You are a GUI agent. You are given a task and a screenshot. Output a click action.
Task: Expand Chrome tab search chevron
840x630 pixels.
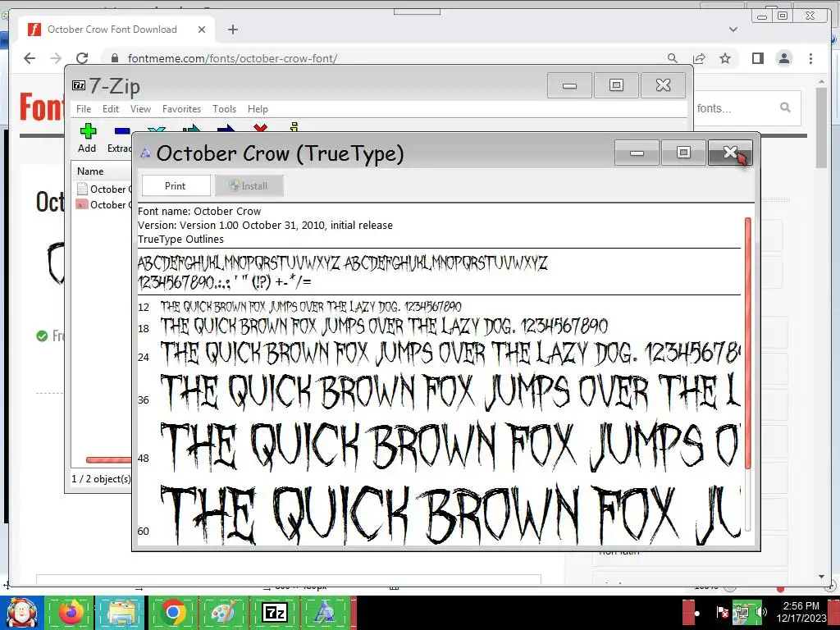pos(733,30)
